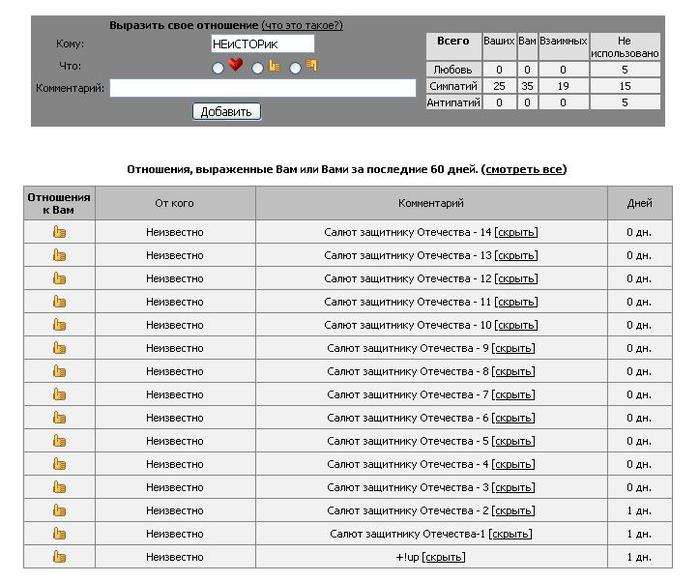Click the thumbs-up icon next to radio

(x=274, y=66)
